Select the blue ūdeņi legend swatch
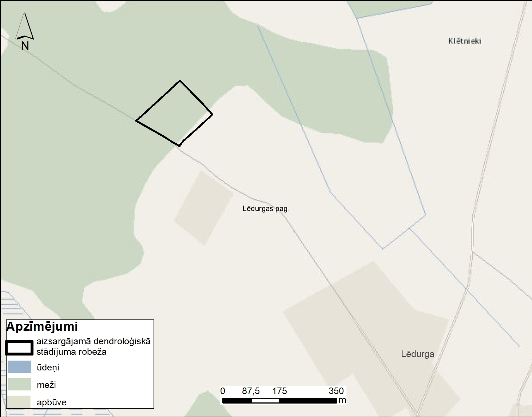The image size is (532, 417). tap(19, 367)
